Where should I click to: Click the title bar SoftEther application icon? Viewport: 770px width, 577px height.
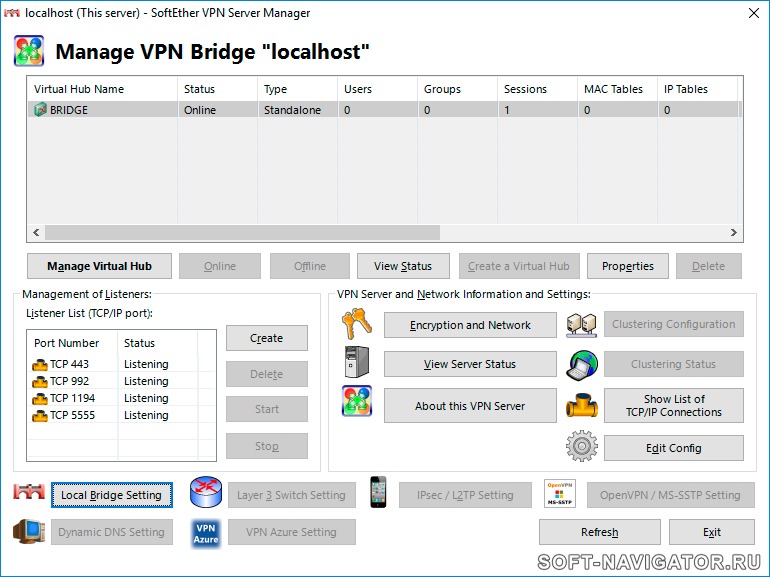[x=11, y=13]
